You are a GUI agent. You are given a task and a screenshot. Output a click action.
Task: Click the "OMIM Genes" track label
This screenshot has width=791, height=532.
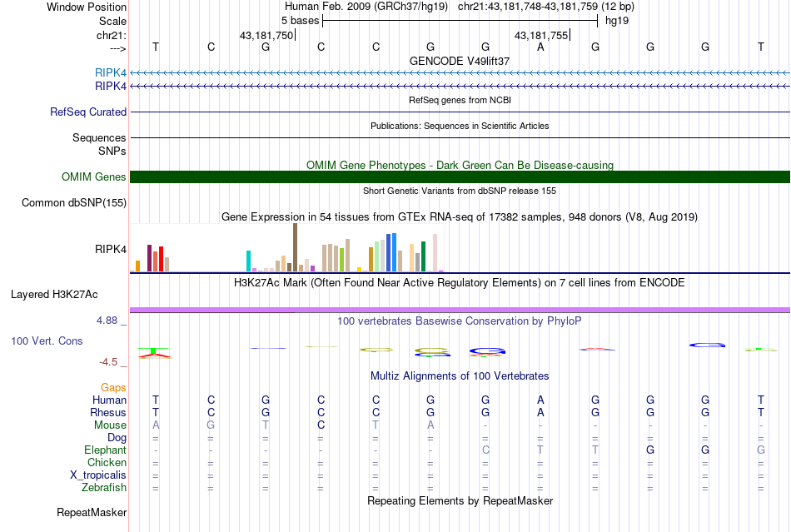coord(93,177)
